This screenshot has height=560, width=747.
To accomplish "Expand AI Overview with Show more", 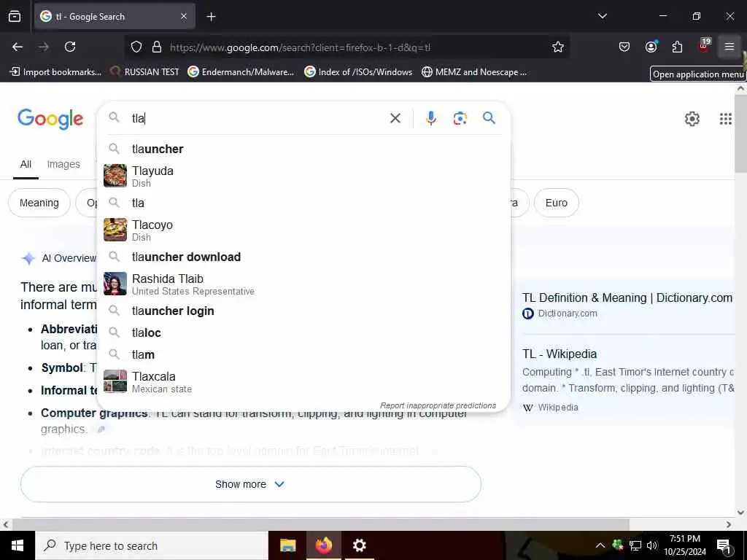I will pos(251,484).
